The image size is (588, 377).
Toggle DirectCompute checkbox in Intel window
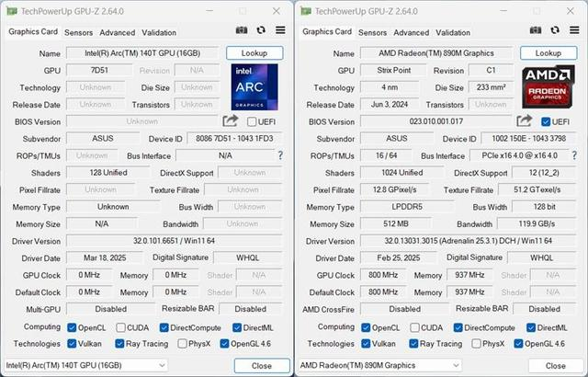pos(164,327)
